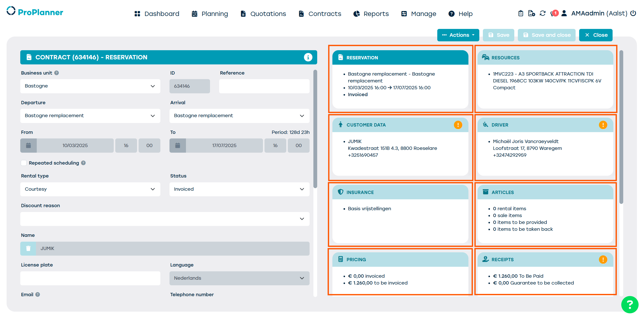Click the Business unit help icon
The width and height of the screenshot is (644, 319).
pos(57,73)
